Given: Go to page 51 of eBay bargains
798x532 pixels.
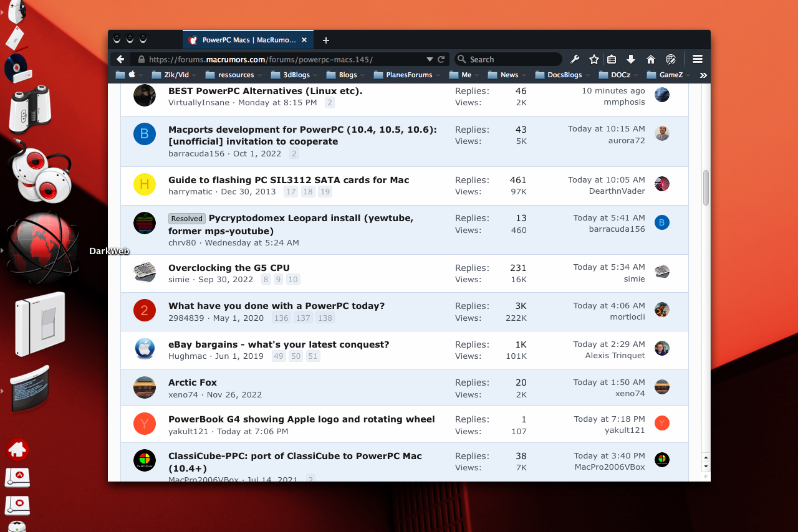Looking at the screenshot, I should coord(313,356).
